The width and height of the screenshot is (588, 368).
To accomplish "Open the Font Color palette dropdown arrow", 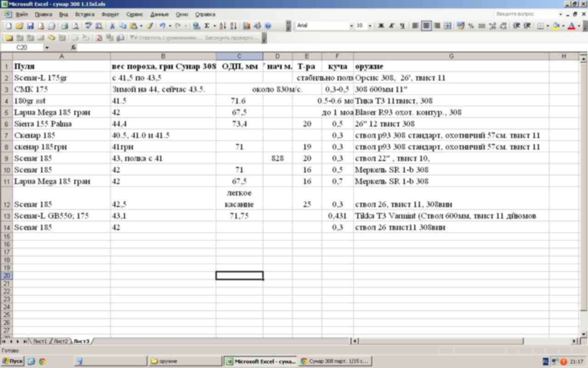I will (x=578, y=26).
